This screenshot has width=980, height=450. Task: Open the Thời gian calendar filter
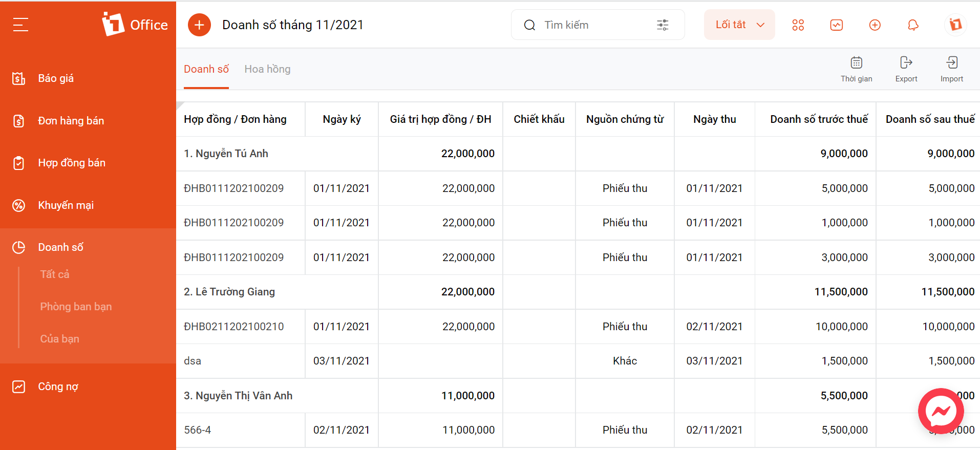click(856, 69)
